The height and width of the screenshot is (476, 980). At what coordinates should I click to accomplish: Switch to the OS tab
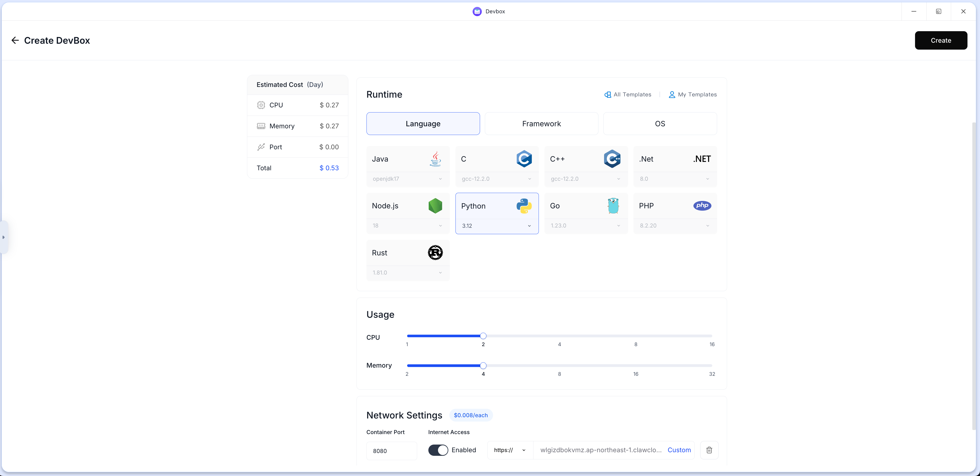660,123
